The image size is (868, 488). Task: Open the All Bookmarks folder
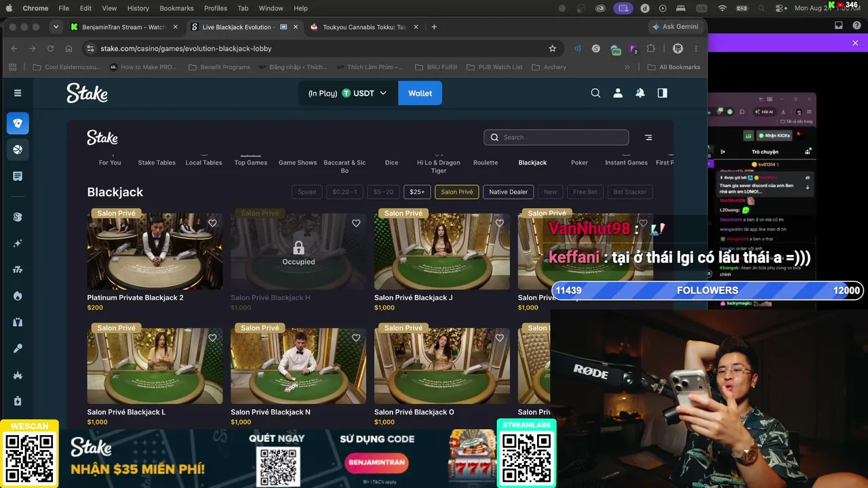click(674, 67)
